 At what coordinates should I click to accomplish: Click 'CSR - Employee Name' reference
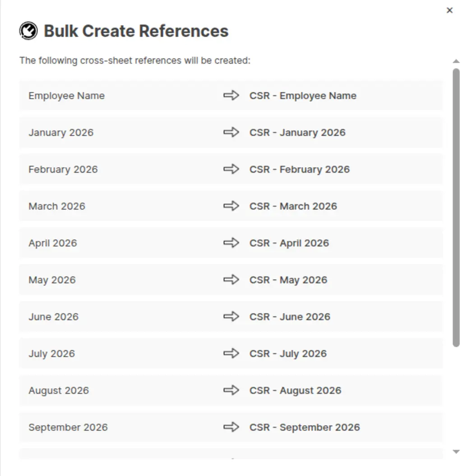click(303, 96)
